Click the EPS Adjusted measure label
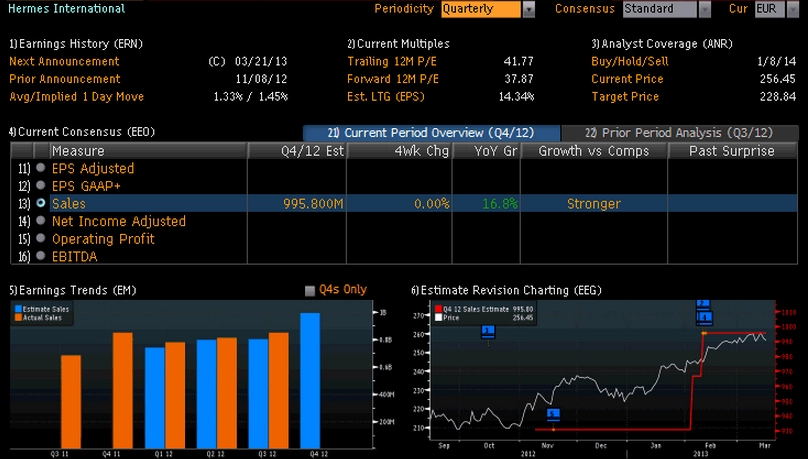Viewport: 808px width, 459px height. click(x=93, y=168)
